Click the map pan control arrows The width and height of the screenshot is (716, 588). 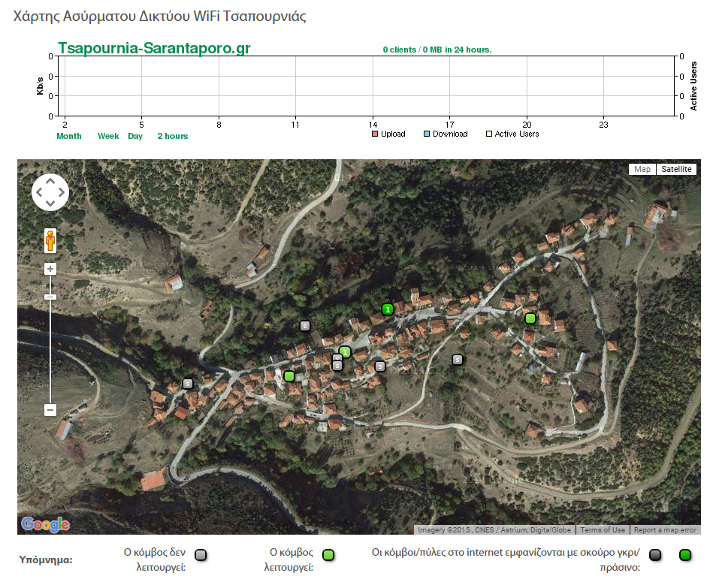pyautogui.click(x=50, y=192)
